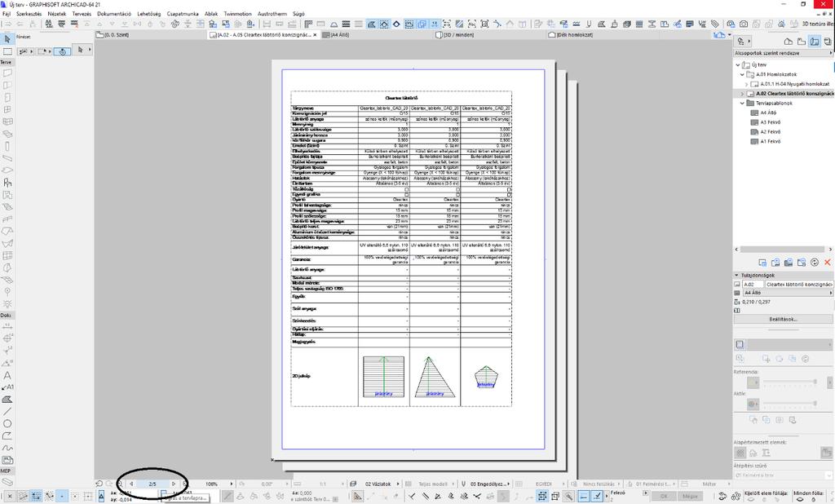This screenshot has height=504, width=835.
Task: Click the Beállítások... button
Action: pyautogui.click(x=784, y=319)
